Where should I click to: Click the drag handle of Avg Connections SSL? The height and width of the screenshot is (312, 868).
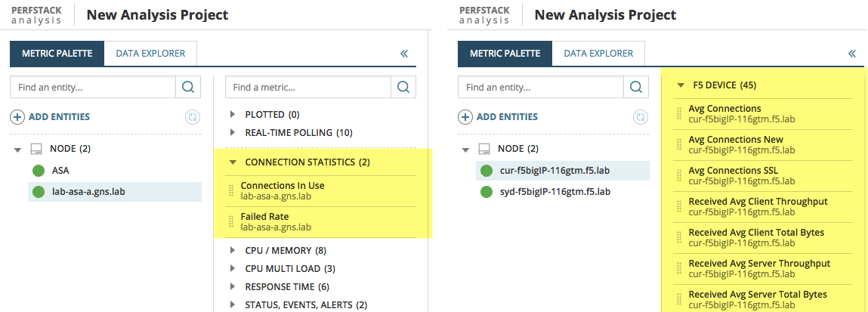point(680,175)
